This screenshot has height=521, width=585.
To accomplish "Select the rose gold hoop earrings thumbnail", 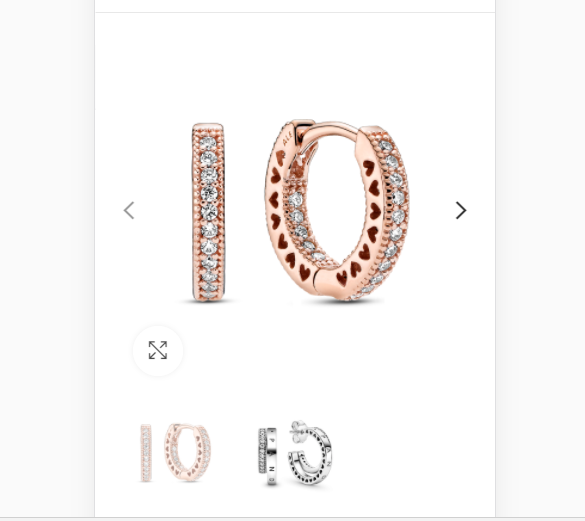I will [x=176, y=452].
